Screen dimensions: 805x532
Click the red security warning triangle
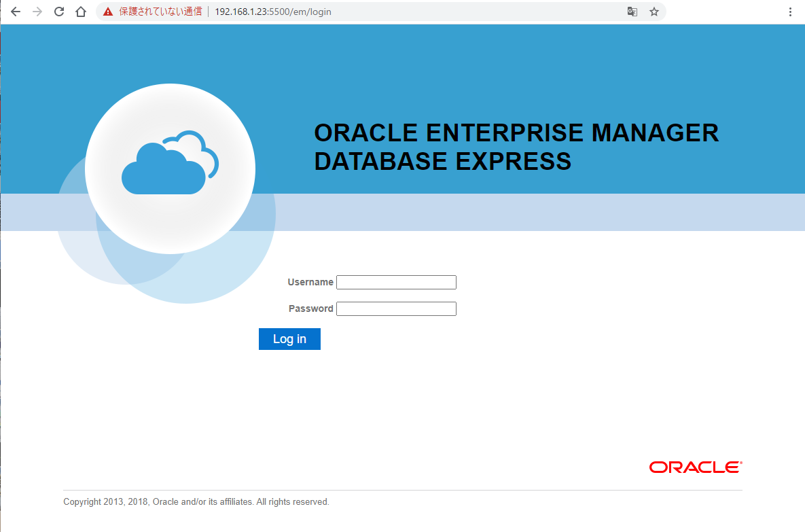tap(108, 12)
